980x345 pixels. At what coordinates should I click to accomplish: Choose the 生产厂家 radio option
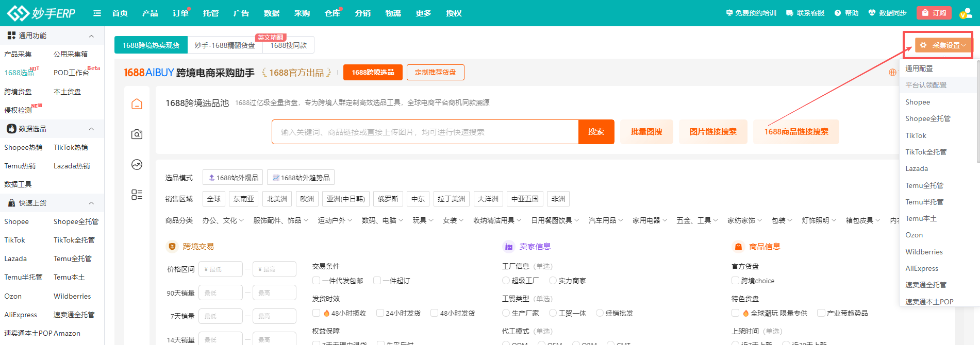pos(506,313)
